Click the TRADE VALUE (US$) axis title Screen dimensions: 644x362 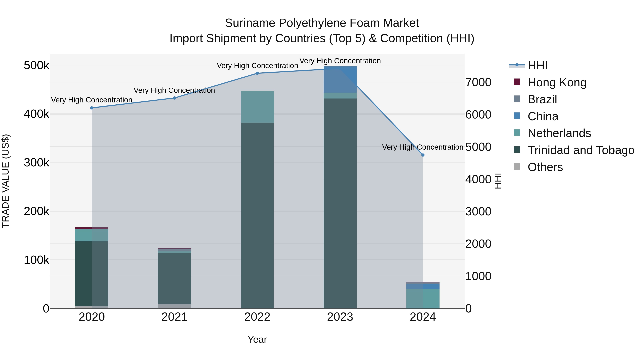click(x=6, y=181)
